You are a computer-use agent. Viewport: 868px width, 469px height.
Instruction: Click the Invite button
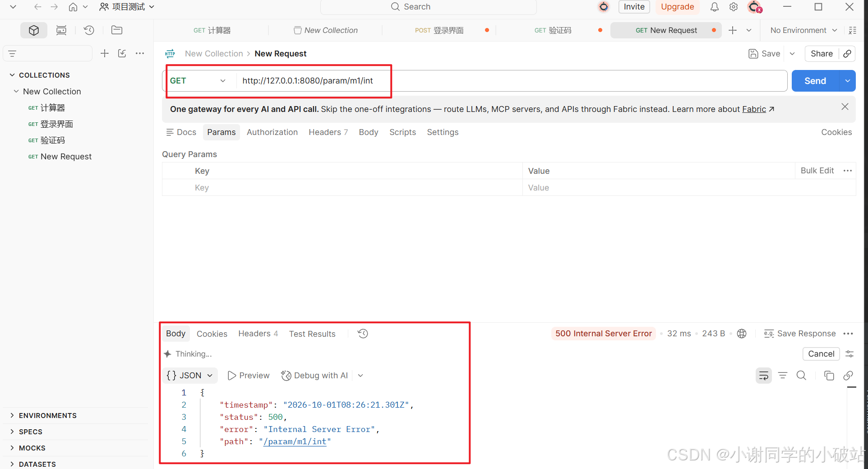click(634, 7)
